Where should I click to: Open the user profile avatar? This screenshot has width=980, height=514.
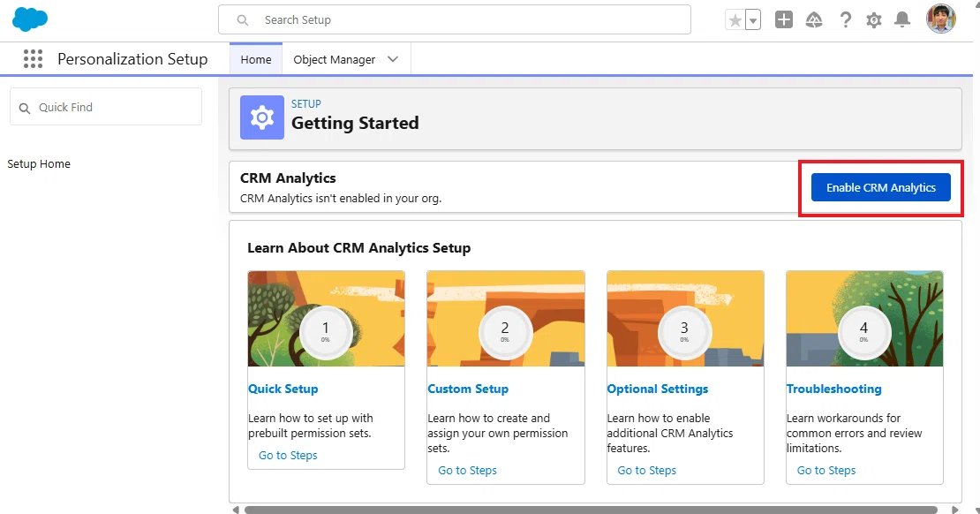pos(940,19)
